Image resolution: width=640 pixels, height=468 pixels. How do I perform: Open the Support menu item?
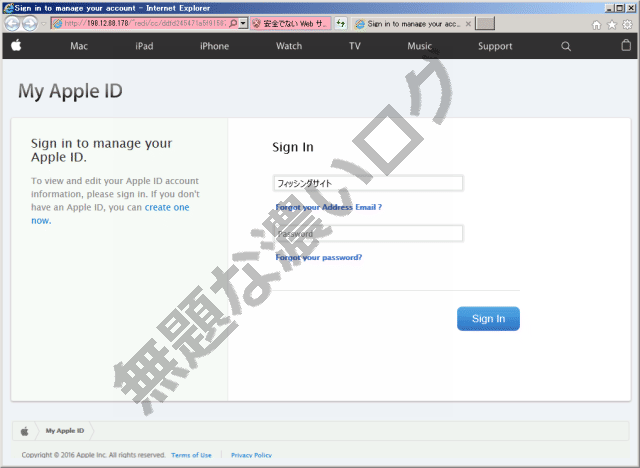pyautogui.click(x=495, y=46)
